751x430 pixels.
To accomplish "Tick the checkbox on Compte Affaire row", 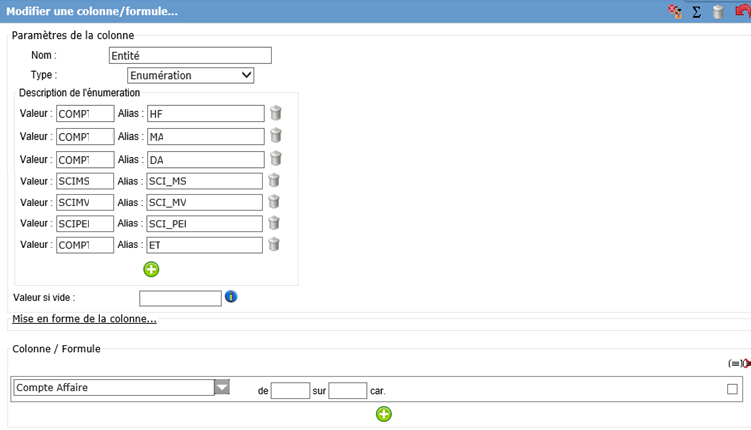I will click(732, 389).
